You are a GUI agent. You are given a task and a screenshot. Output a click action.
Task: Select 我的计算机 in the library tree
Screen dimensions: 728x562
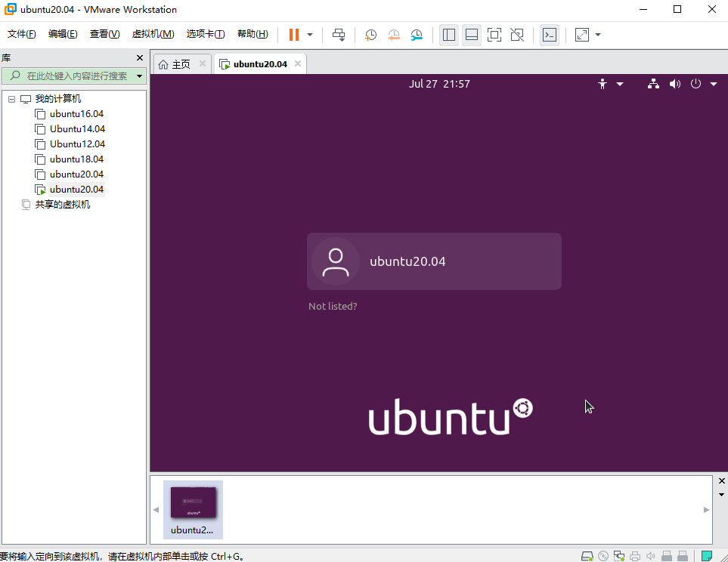tap(57, 99)
